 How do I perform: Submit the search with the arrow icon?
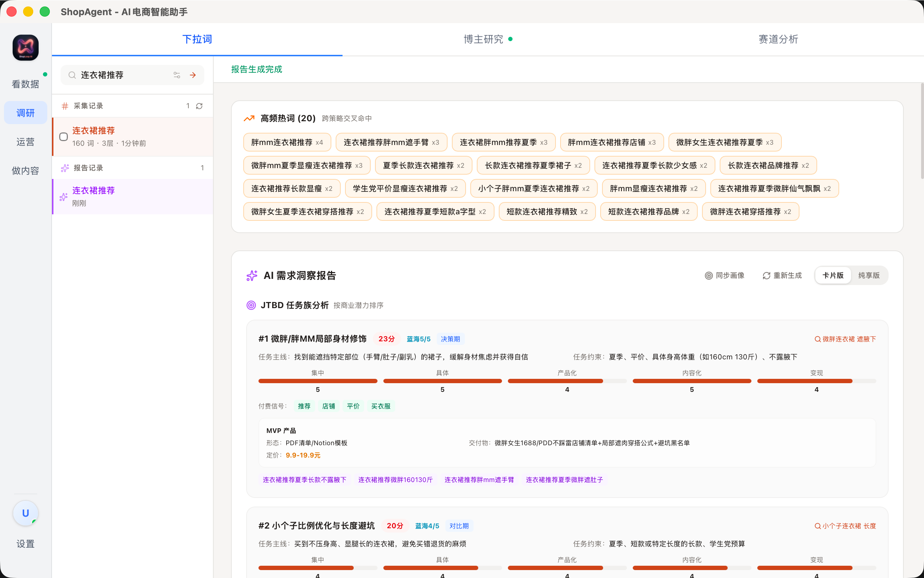[193, 75]
